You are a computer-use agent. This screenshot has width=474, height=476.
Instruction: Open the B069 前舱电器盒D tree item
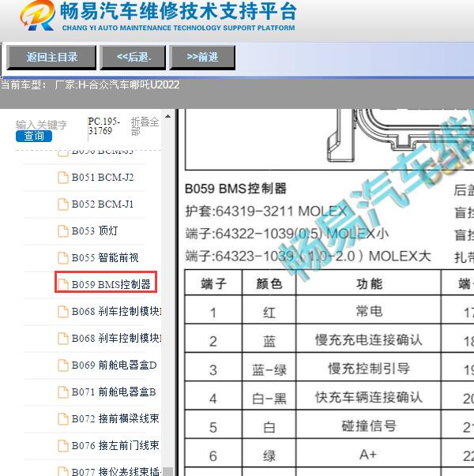(x=114, y=365)
